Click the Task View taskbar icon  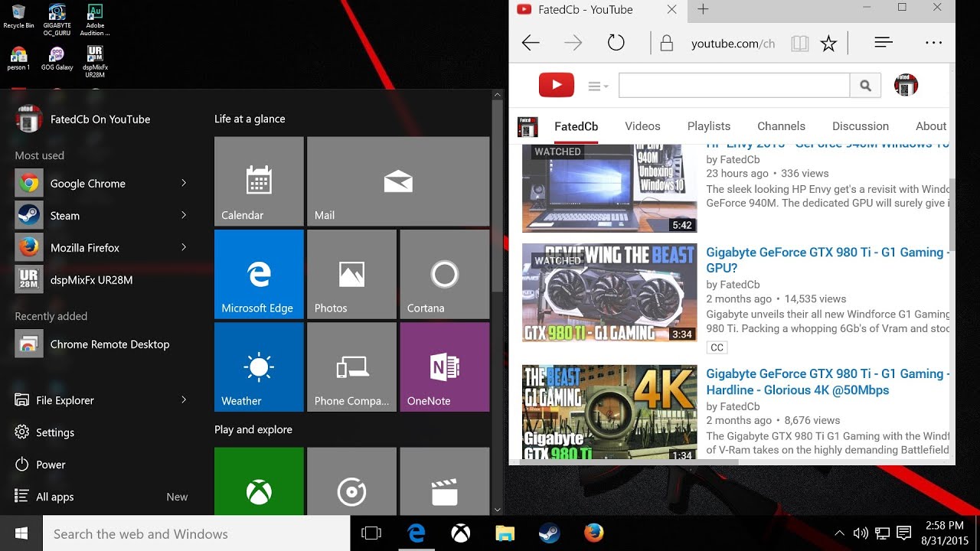click(371, 533)
